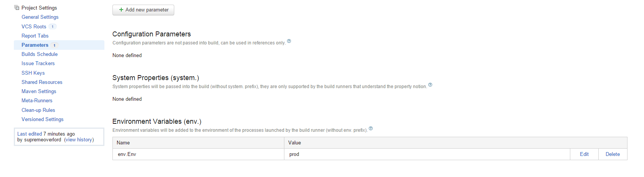644x177 pixels.
Task: Open help icon for Configuration Parameters
Action: point(289,41)
